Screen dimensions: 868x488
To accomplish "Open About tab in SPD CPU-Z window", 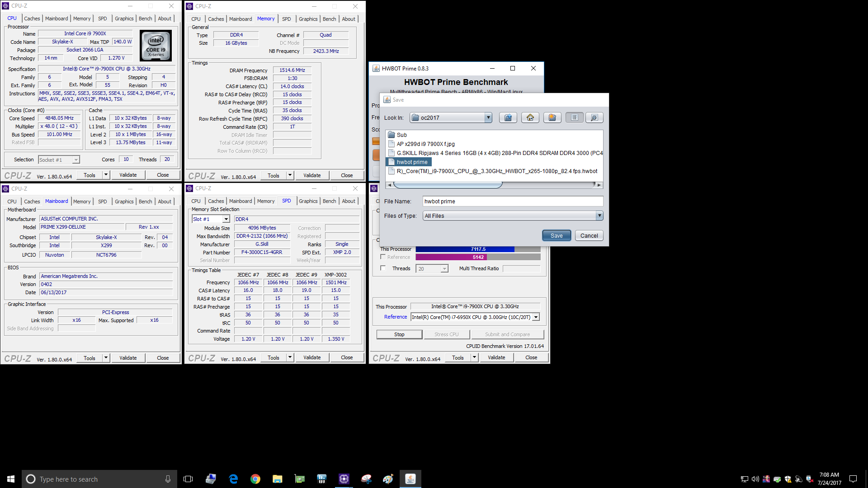I will [x=349, y=201].
